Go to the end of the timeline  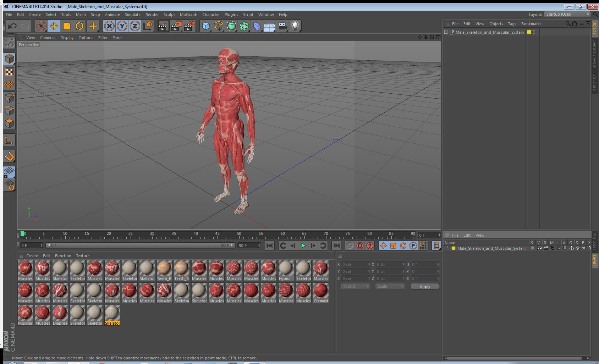336,246
